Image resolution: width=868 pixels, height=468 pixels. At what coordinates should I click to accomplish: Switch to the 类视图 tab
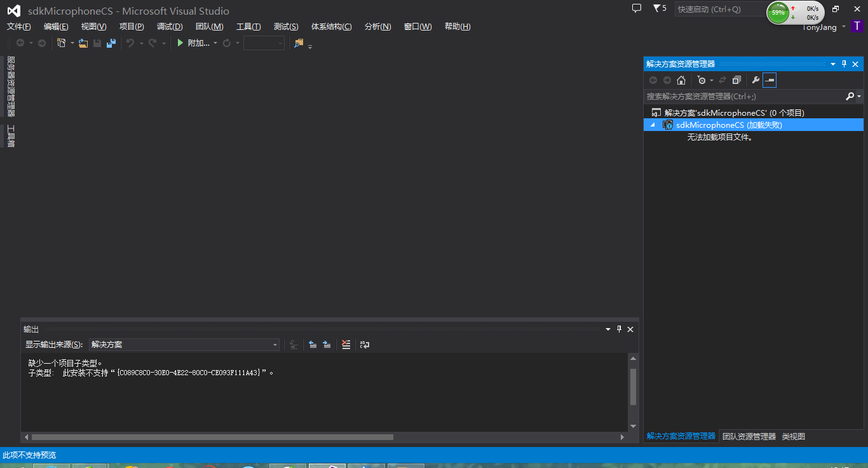(x=794, y=437)
